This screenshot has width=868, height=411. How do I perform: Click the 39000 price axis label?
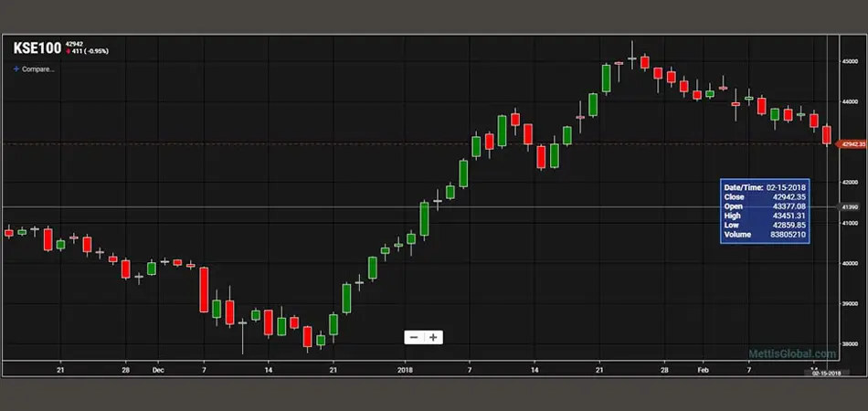pos(851,304)
